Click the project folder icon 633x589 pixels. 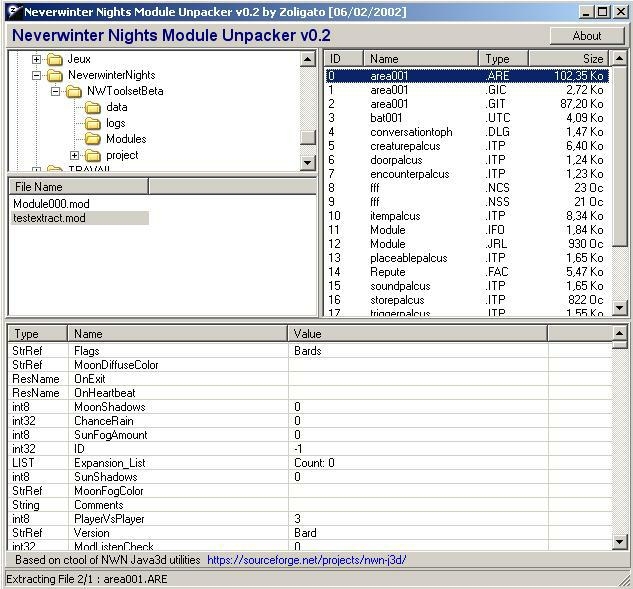pyautogui.click(x=93, y=155)
